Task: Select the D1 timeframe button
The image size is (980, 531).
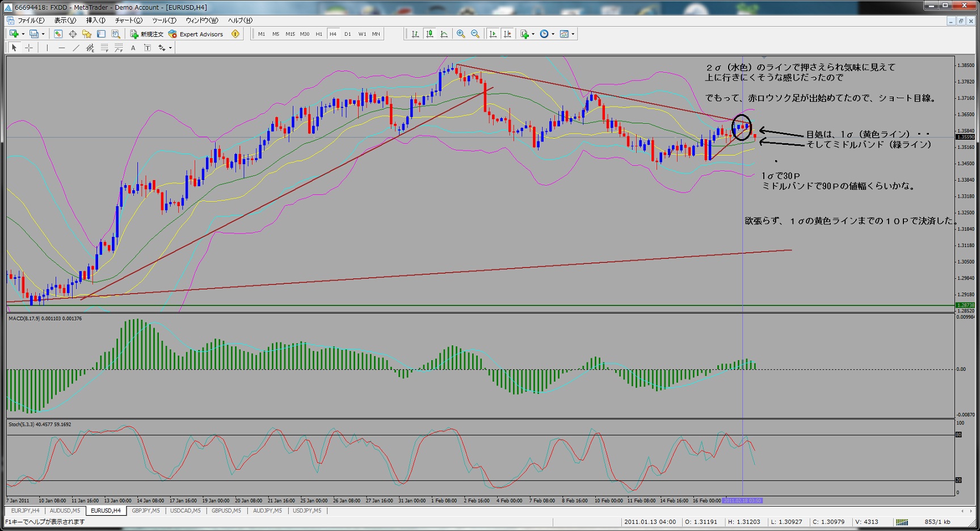Action: coord(347,34)
